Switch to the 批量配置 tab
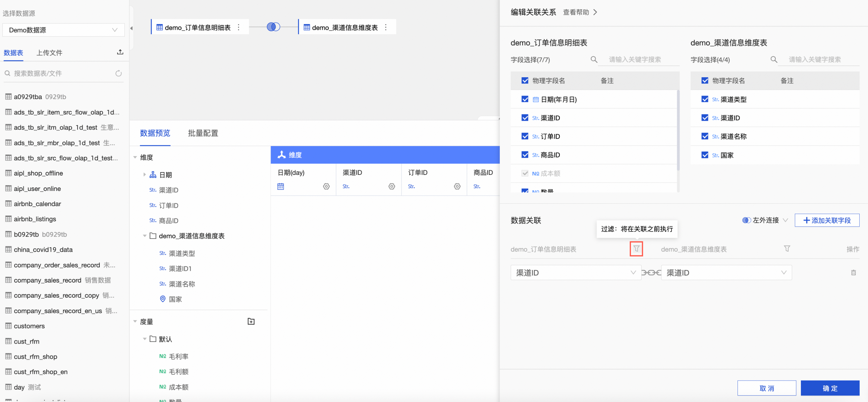This screenshot has height=402, width=868. click(203, 133)
